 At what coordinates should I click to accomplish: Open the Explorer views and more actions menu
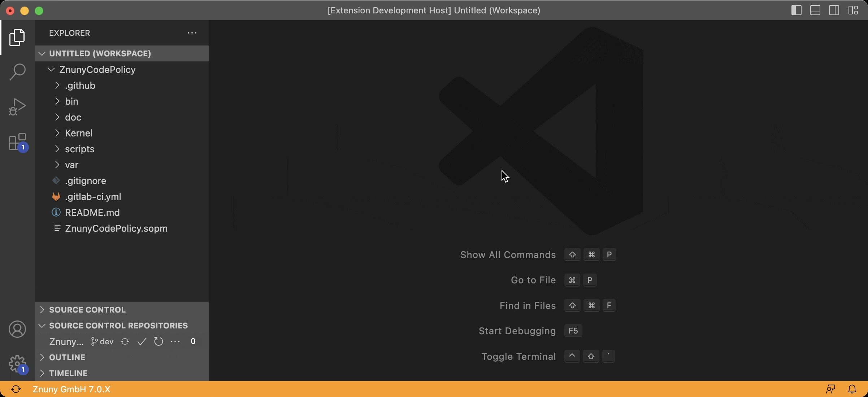pos(192,33)
